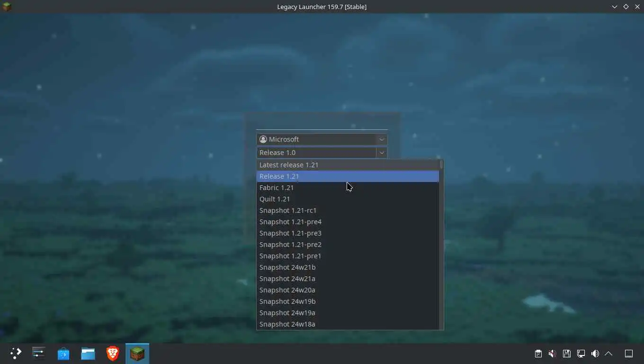Open the audio volume tray icon
Image resolution: width=644 pixels, height=364 pixels.
(595, 354)
